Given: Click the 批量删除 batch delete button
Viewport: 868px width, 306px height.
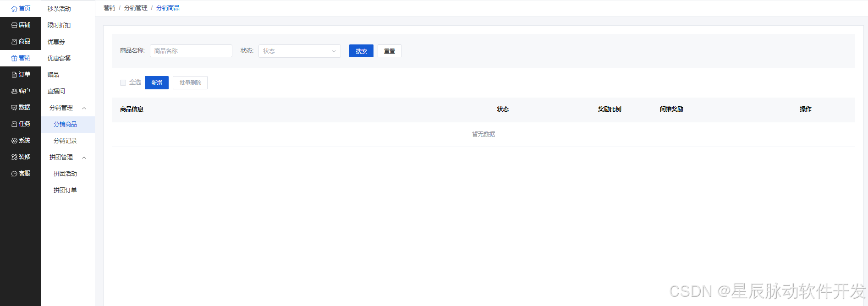Looking at the screenshot, I should [190, 82].
